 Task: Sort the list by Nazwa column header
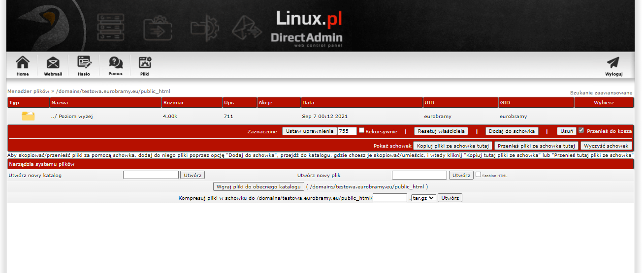coord(60,103)
